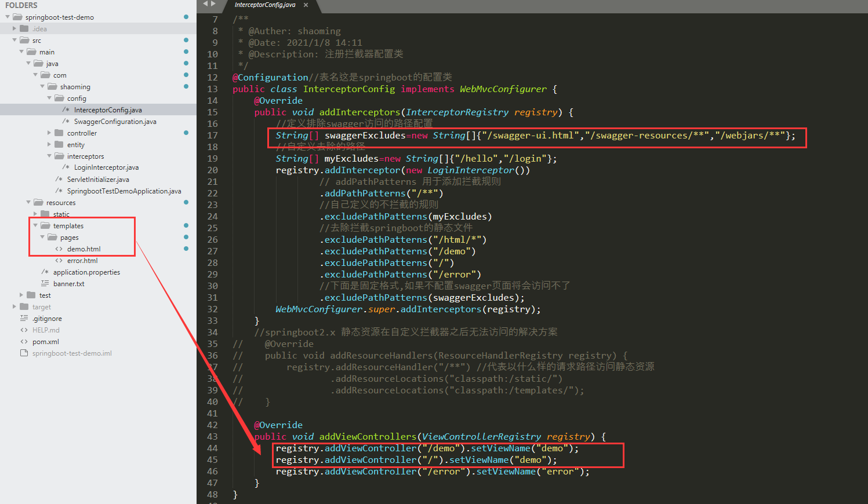
Task: Collapse the src folder arrow
Action: point(14,40)
